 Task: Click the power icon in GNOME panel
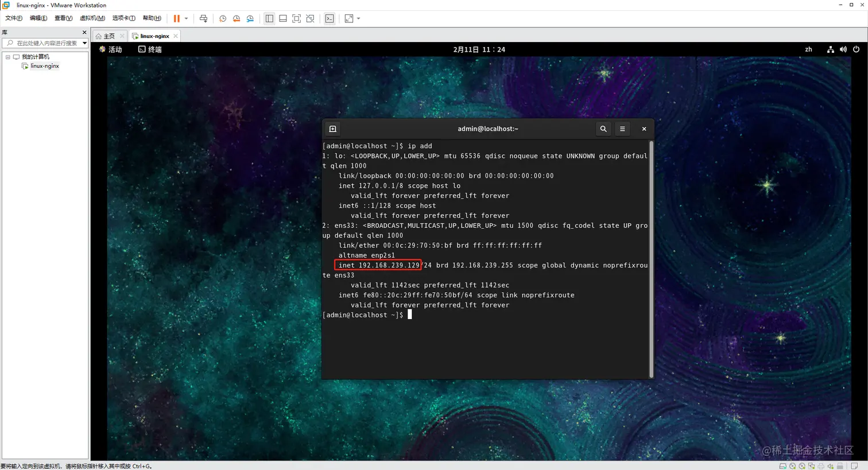856,49
